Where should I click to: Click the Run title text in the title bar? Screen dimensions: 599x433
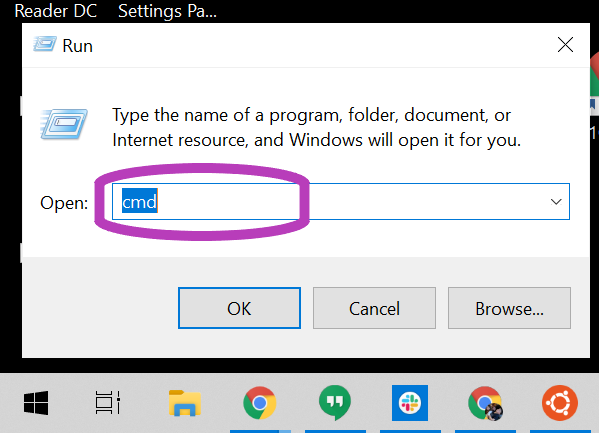tap(78, 46)
